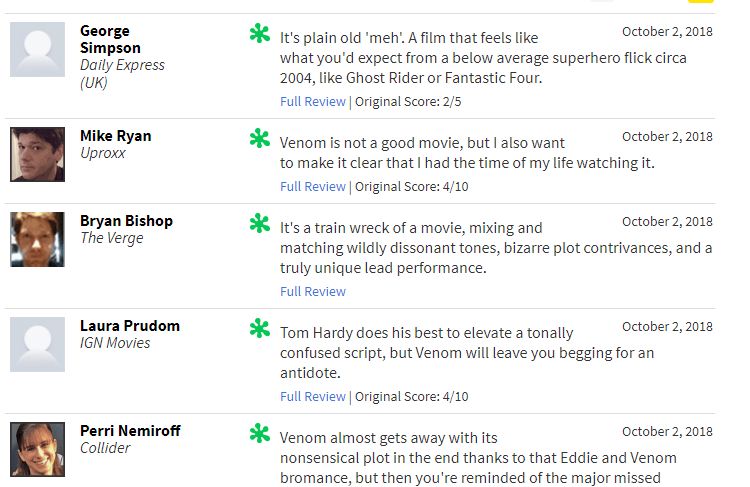Open critic George Simpson's profile name
Screen dimensions: 750x487
click(110, 39)
